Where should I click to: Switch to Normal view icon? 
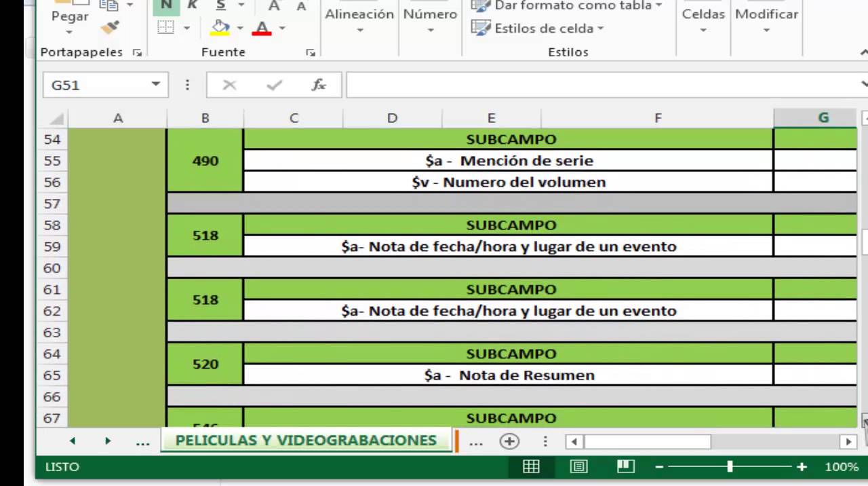(x=531, y=466)
